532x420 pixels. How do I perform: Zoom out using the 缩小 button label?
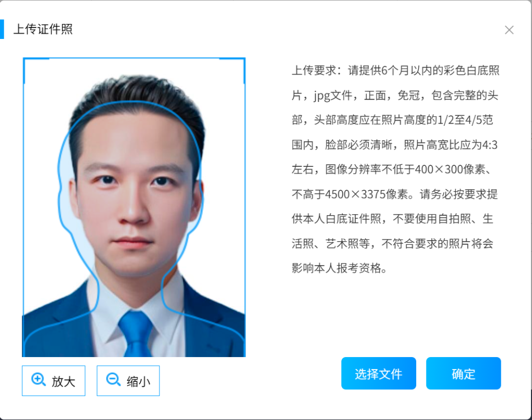coord(138,382)
